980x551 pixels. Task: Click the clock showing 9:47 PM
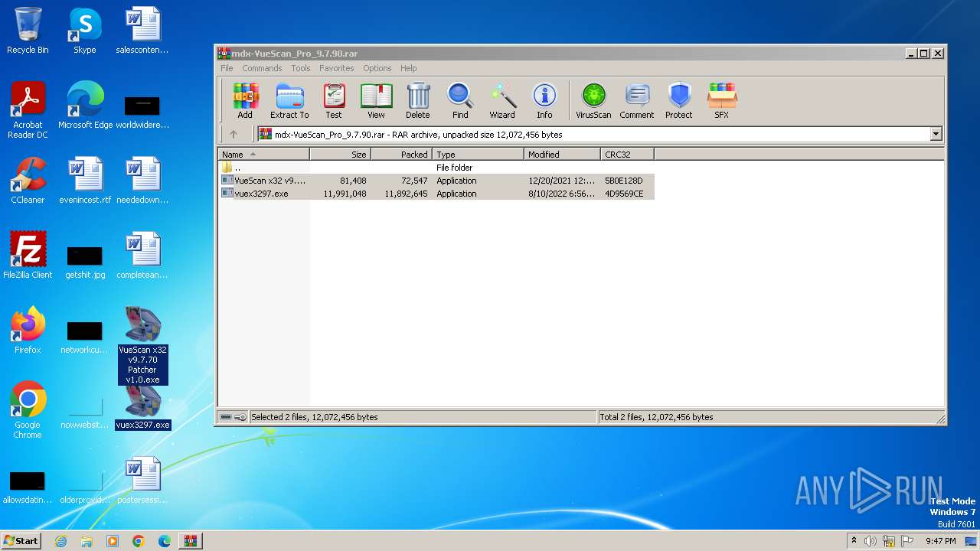coord(941,541)
